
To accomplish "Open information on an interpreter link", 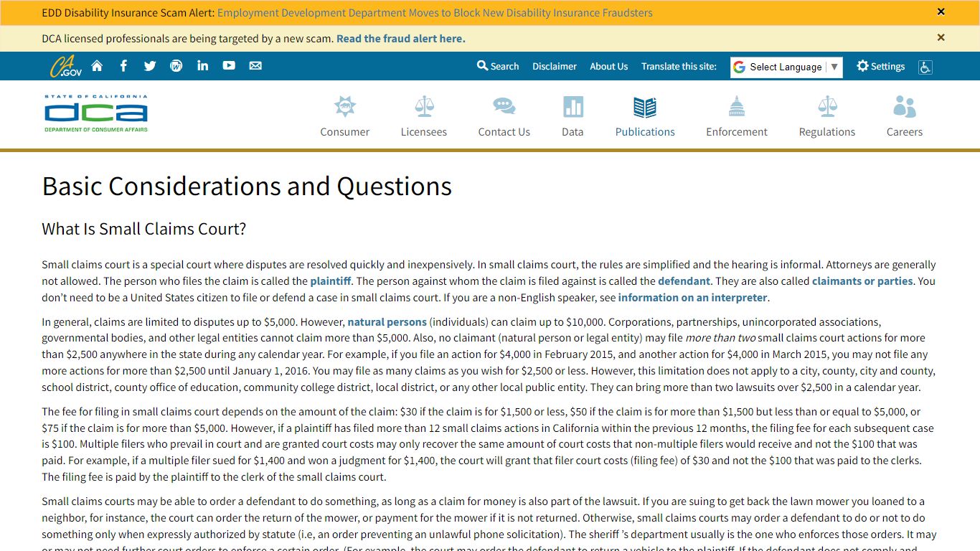I will pyautogui.click(x=693, y=298).
